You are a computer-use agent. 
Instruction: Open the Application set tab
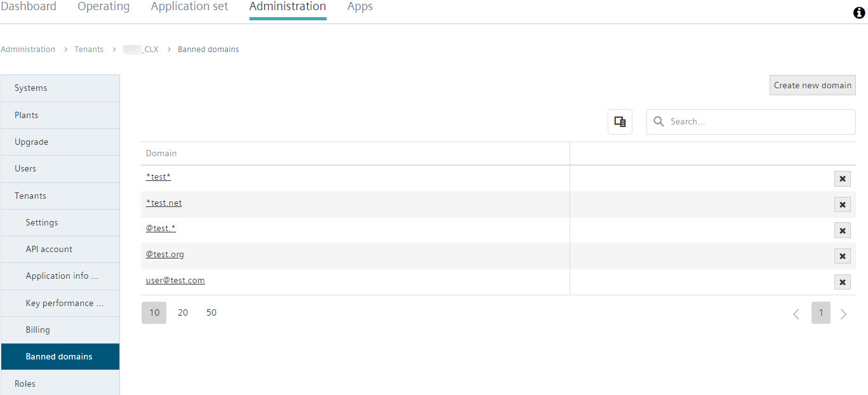click(x=189, y=7)
